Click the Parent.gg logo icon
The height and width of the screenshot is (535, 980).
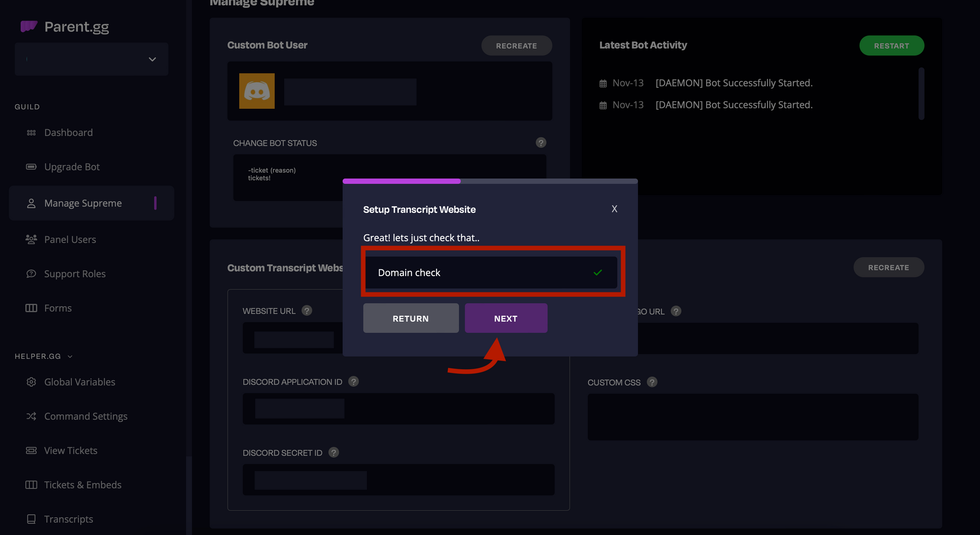[29, 26]
